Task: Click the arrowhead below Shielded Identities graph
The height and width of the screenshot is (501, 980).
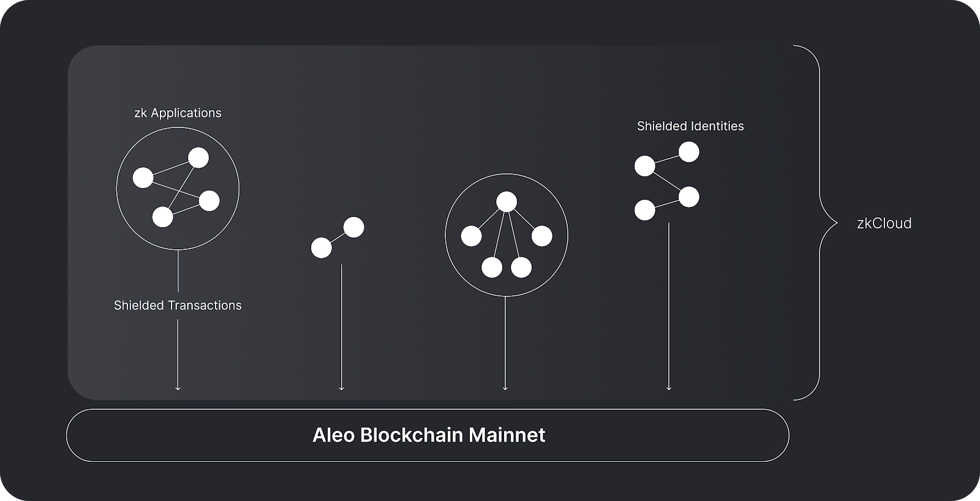Action: 669,387
